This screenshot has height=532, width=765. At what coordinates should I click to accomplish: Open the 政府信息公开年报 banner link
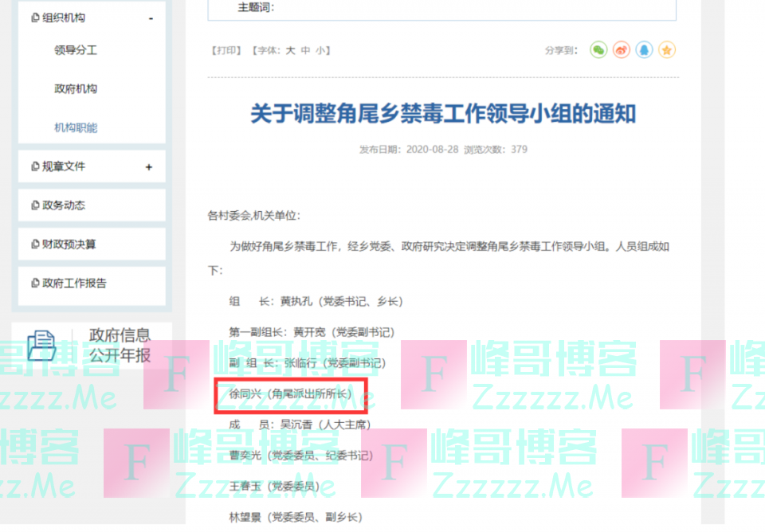pos(120,345)
